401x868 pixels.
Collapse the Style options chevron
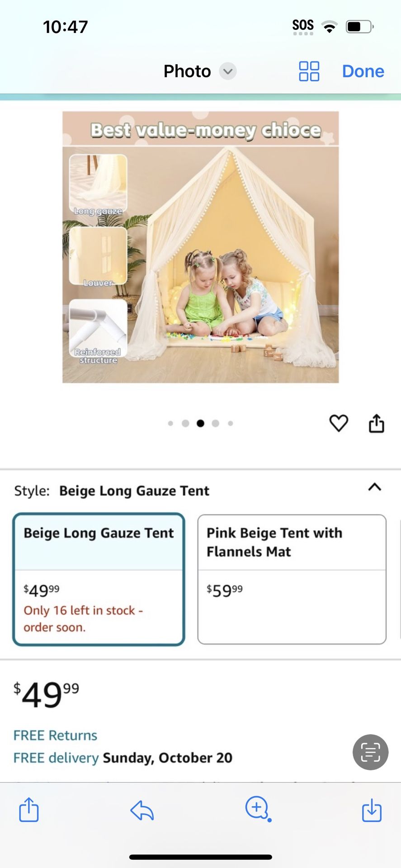pos(375,487)
